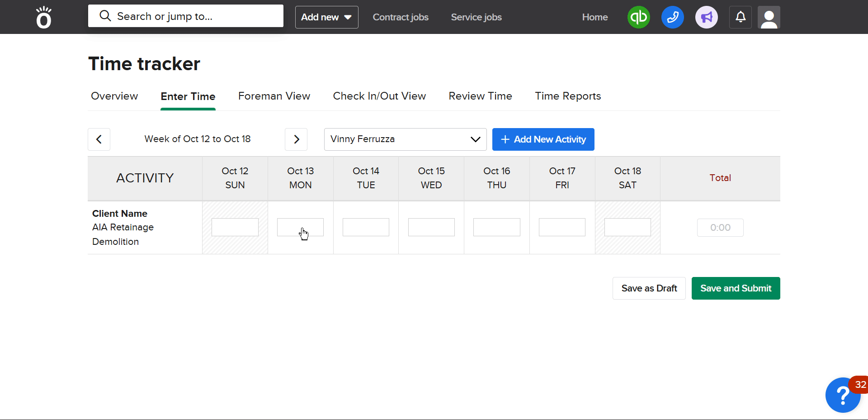Open the user profile avatar
The width and height of the screenshot is (868, 420).
(769, 17)
